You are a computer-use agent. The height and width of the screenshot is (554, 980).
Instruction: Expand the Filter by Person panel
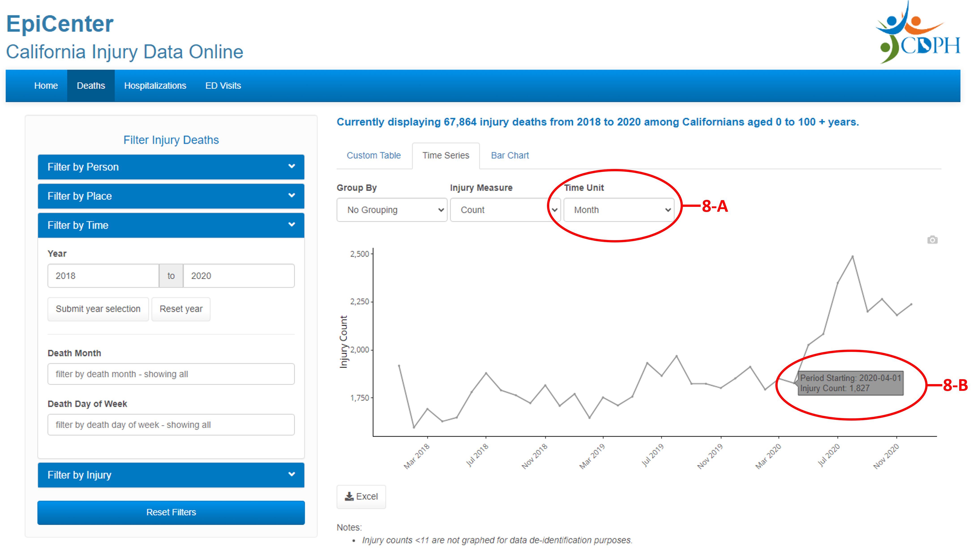click(x=171, y=167)
